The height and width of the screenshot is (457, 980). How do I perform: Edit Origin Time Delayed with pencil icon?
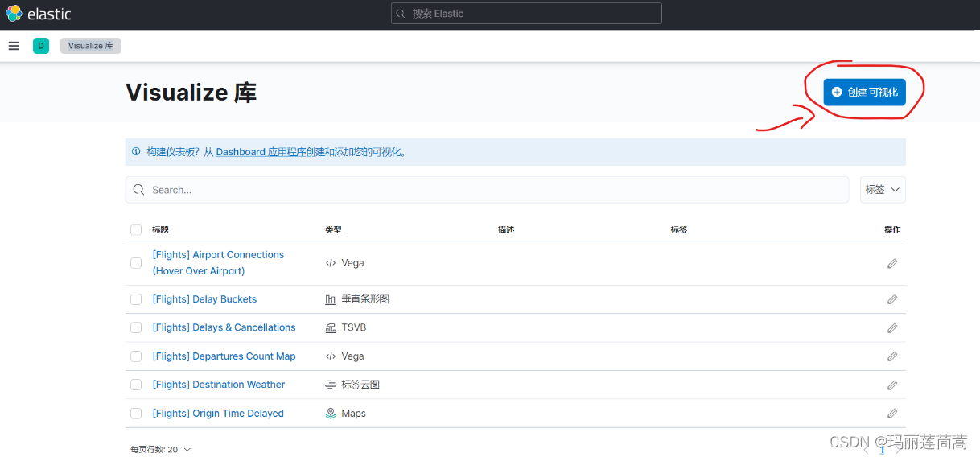coord(892,414)
